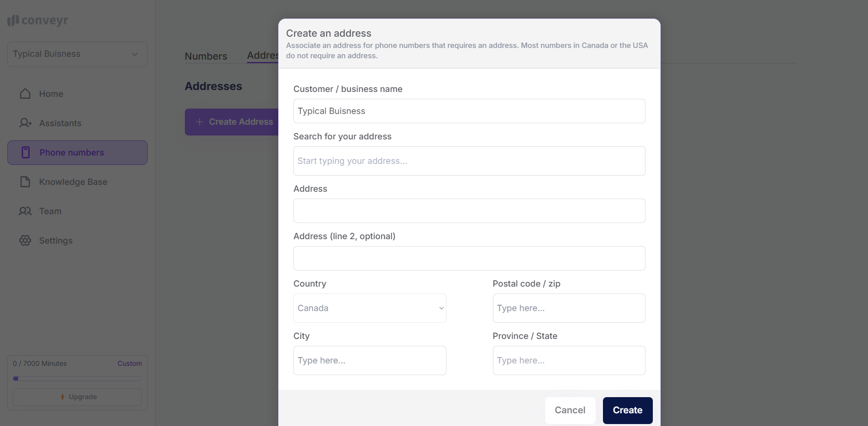Click the Team people icon
This screenshot has width=868, height=426.
(x=25, y=211)
